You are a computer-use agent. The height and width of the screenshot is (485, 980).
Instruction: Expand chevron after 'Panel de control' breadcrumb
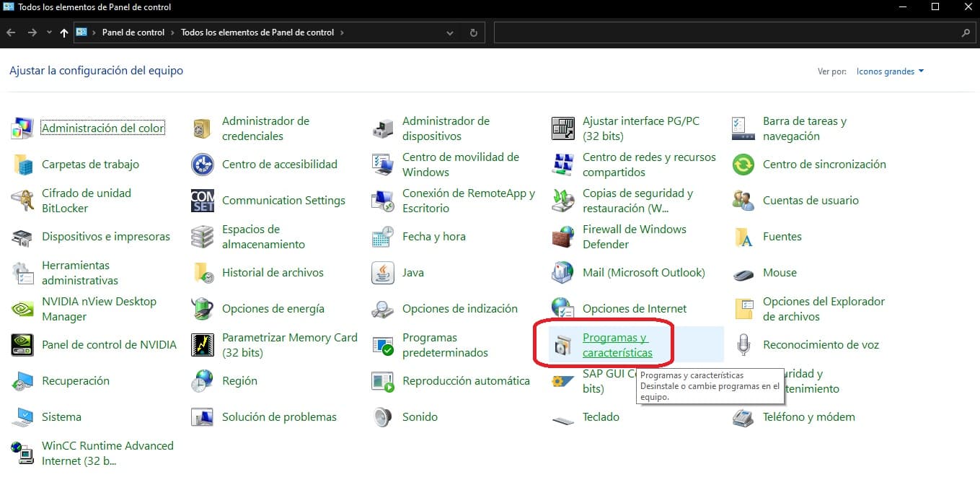pyautogui.click(x=172, y=32)
